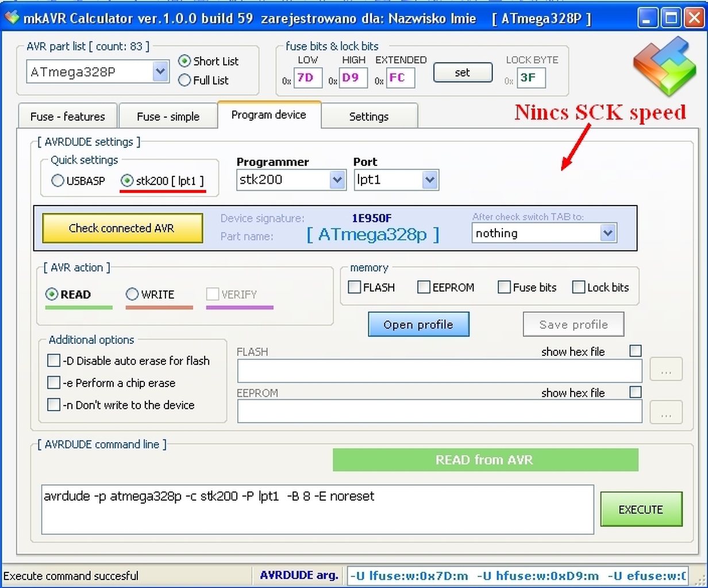
Task: Click the FLASH file browse (...) button
Action: pyautogui.click(x=666, y=369)
